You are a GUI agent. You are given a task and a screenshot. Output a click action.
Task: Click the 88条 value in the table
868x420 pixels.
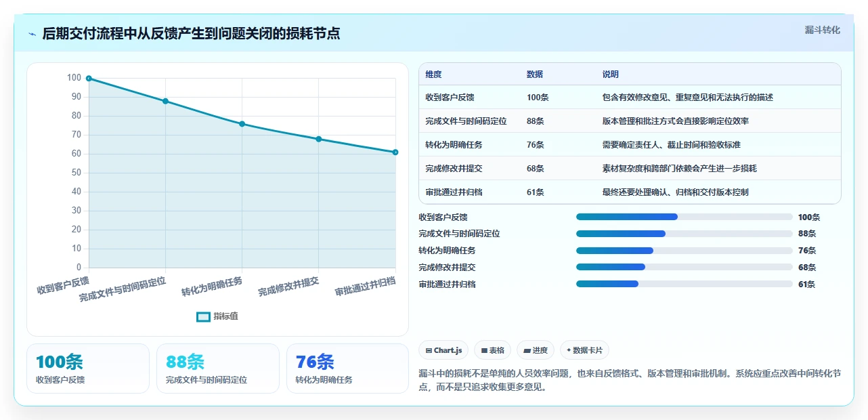(536, 121)
